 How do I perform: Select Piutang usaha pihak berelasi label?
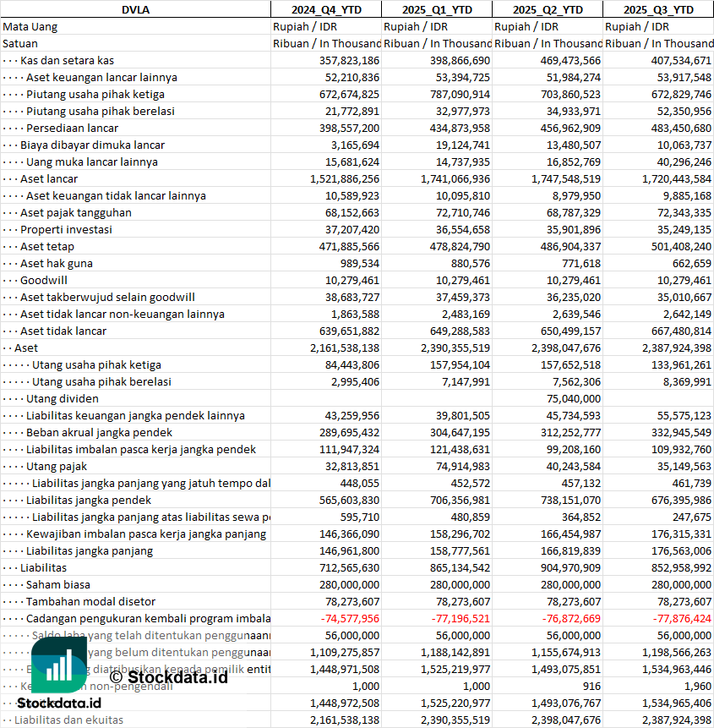101,112
